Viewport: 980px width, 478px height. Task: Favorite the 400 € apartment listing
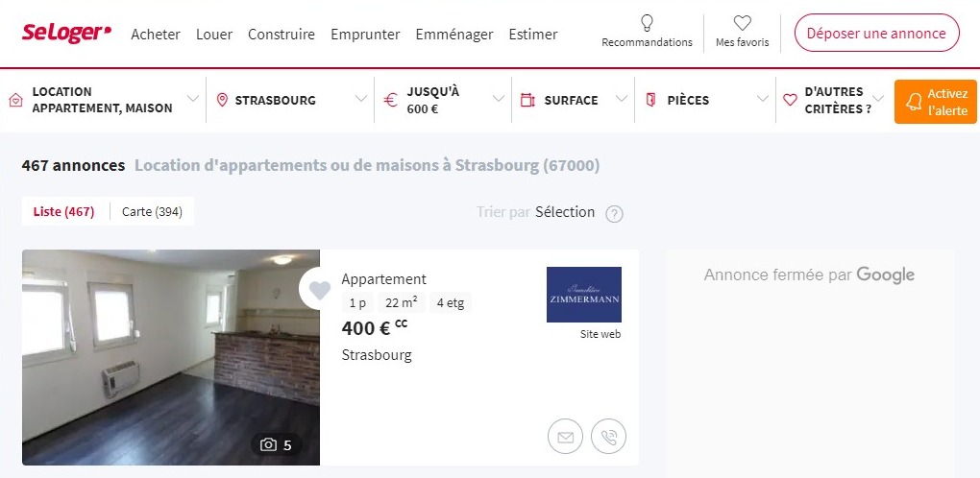(319, 290)
